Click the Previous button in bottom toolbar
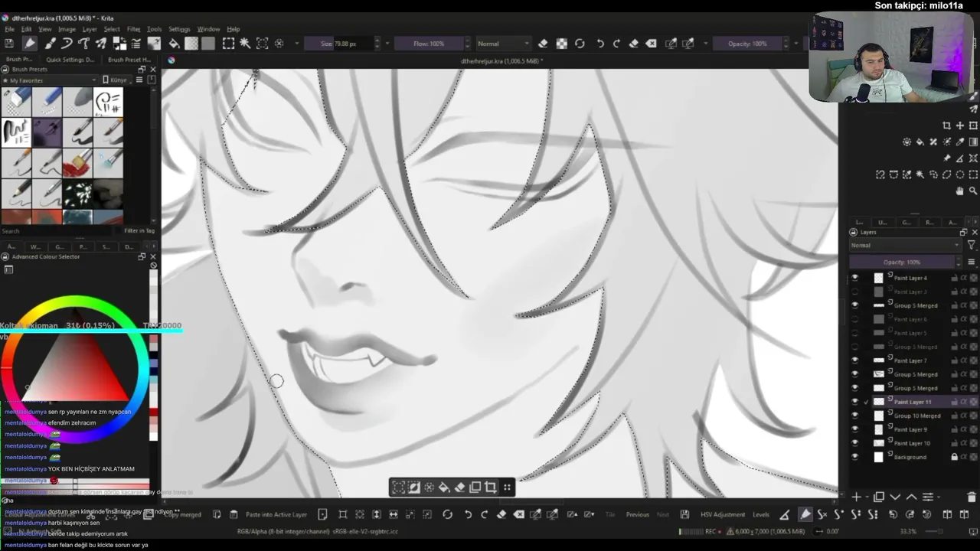Image resolution: width=980 pixels, height=551 pixels. 637,514
